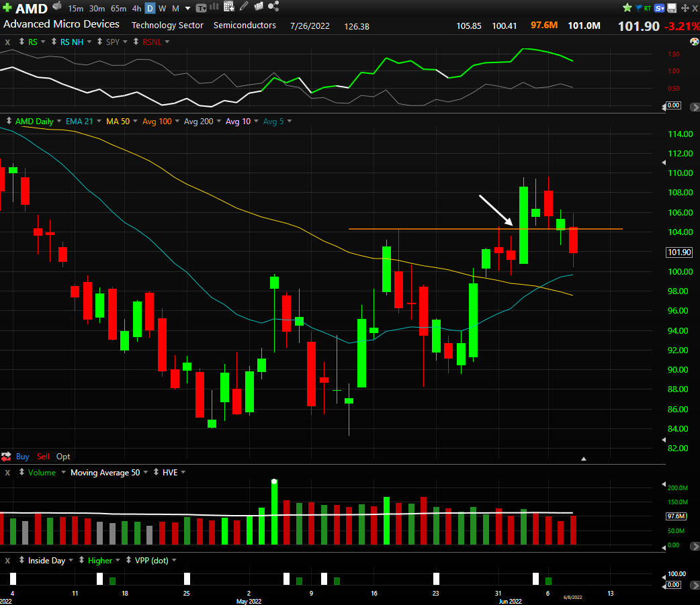Select the pencil drawing tool icon
This screenshot has width=700, height=605.
point(244,6)
